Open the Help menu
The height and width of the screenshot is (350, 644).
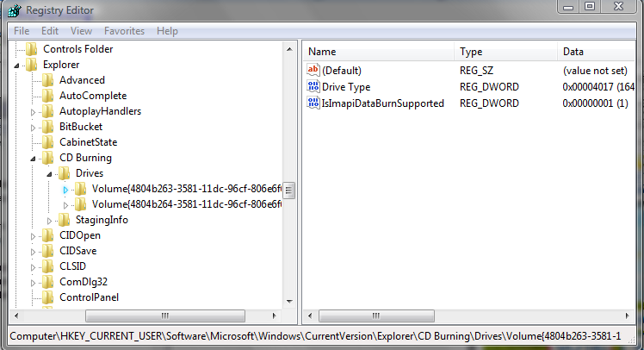167,31
